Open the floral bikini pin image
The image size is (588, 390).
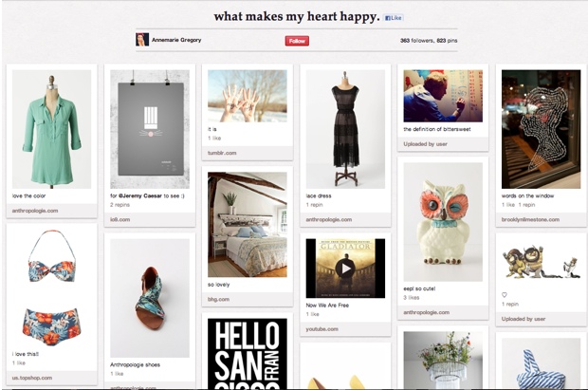tap(52, 288)
